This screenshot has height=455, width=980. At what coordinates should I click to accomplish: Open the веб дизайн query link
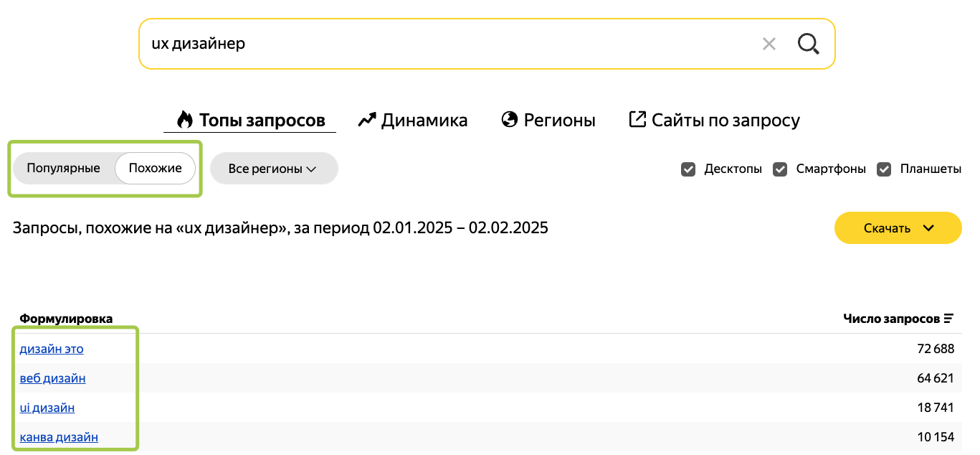(x=52, y=378)
